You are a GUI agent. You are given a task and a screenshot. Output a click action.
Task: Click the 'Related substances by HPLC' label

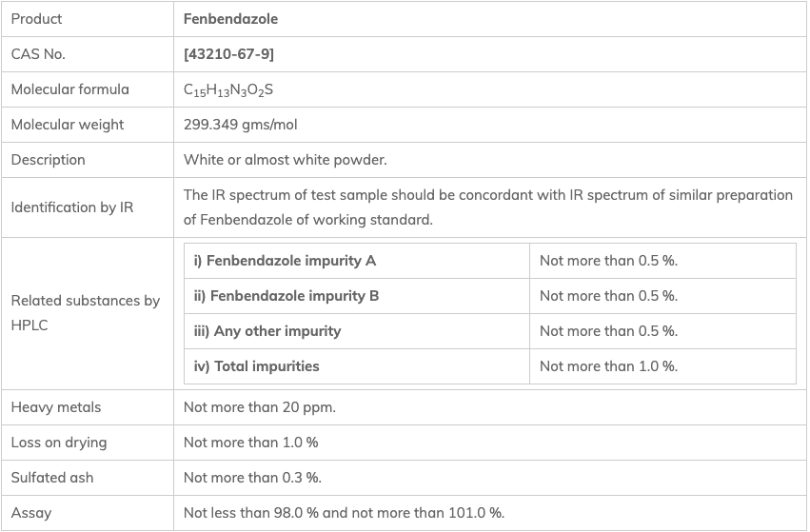click(85, 312)
